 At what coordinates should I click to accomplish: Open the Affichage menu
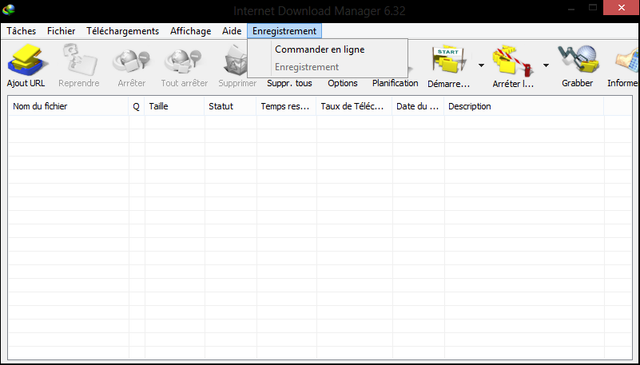click(x=191, y=31)
